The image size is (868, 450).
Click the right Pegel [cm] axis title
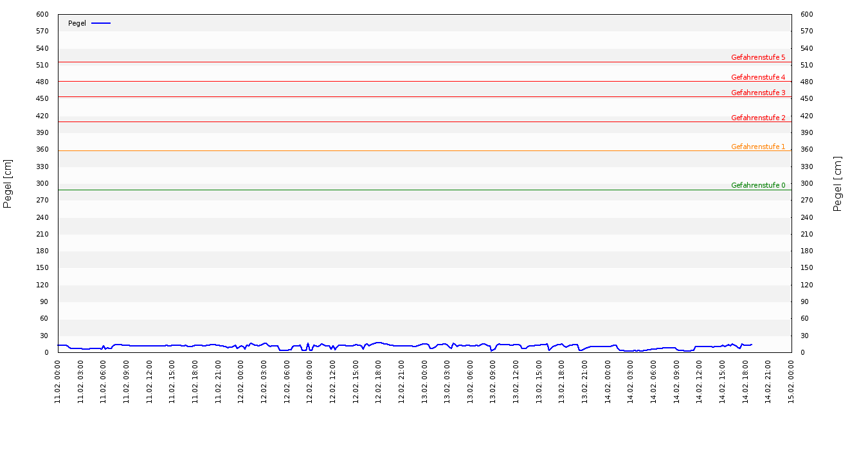[x=838, y=183]
